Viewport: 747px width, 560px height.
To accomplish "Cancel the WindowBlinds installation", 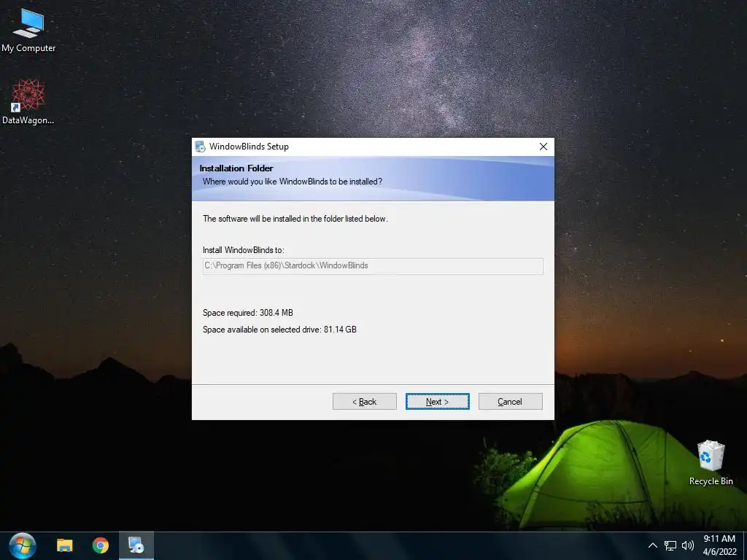I will click(510, 402).
